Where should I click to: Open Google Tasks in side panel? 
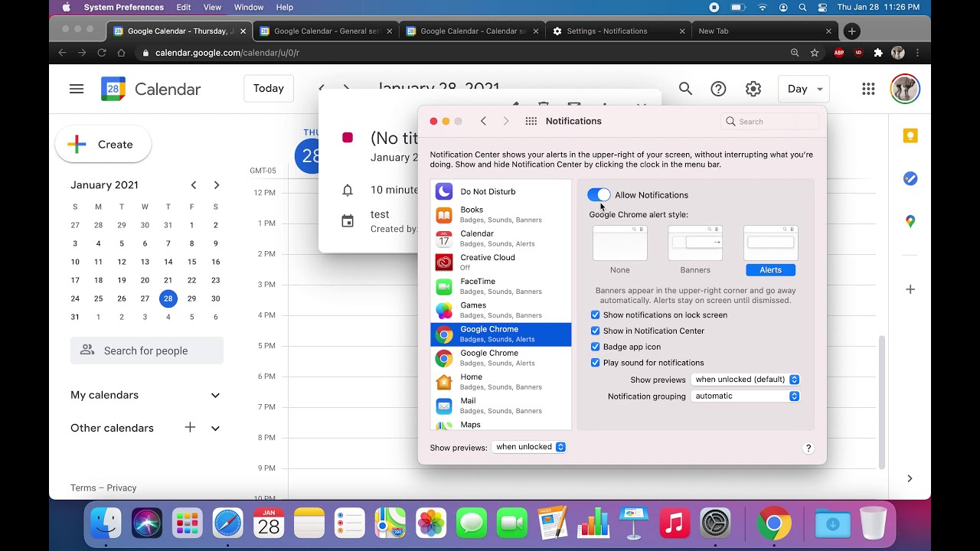(x=910, y=178)
